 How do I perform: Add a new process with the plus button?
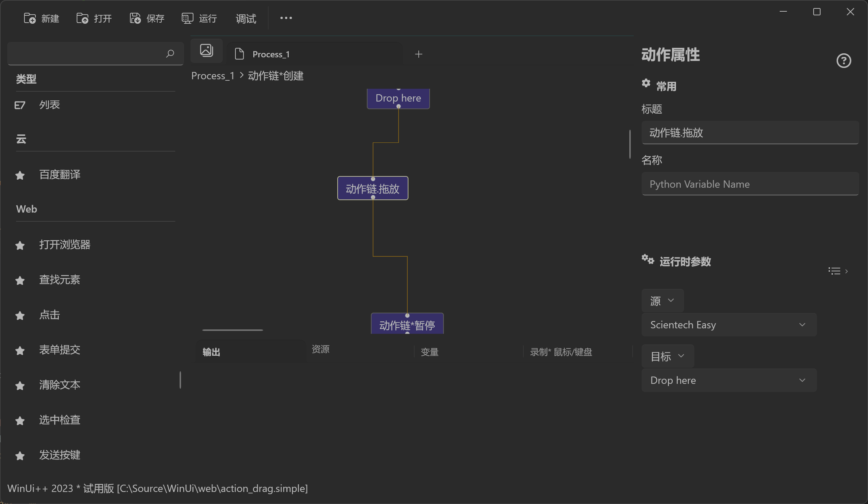pyautogui.click(x=419, y=54)
